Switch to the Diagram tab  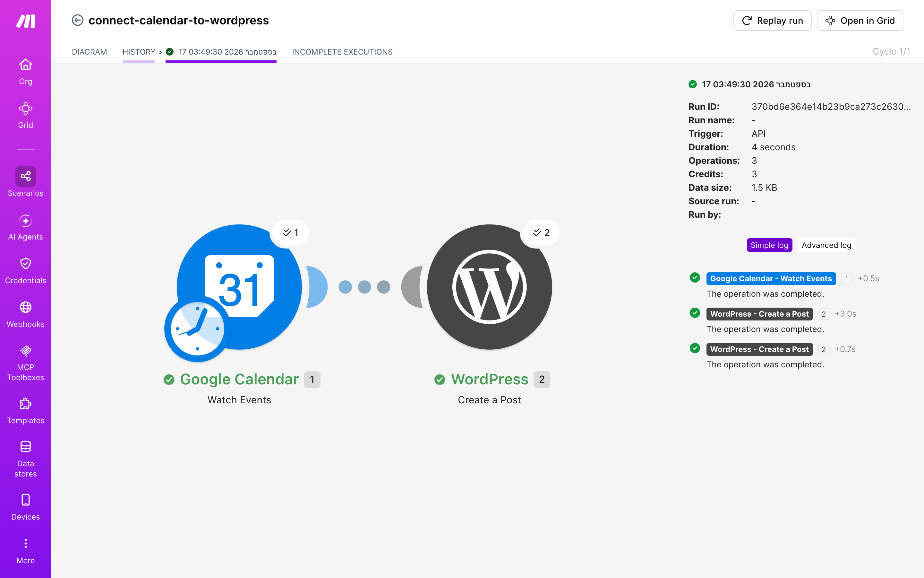(x=89, y=52)
